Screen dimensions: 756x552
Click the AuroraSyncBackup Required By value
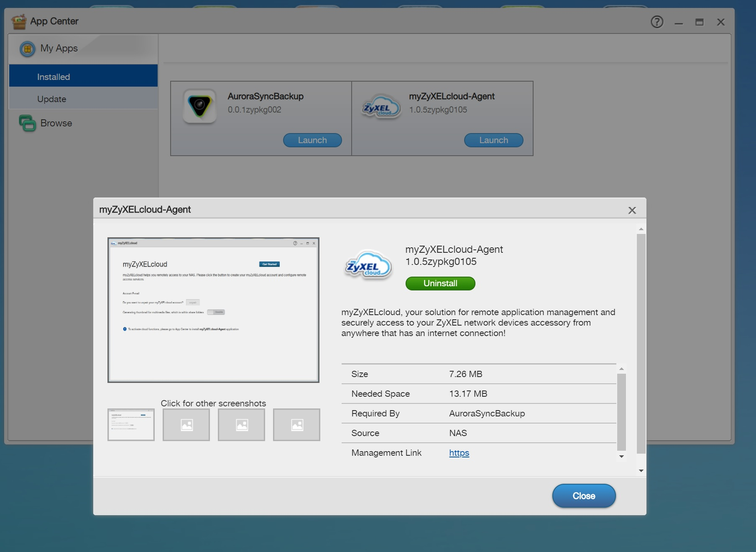tap(487, 413)
